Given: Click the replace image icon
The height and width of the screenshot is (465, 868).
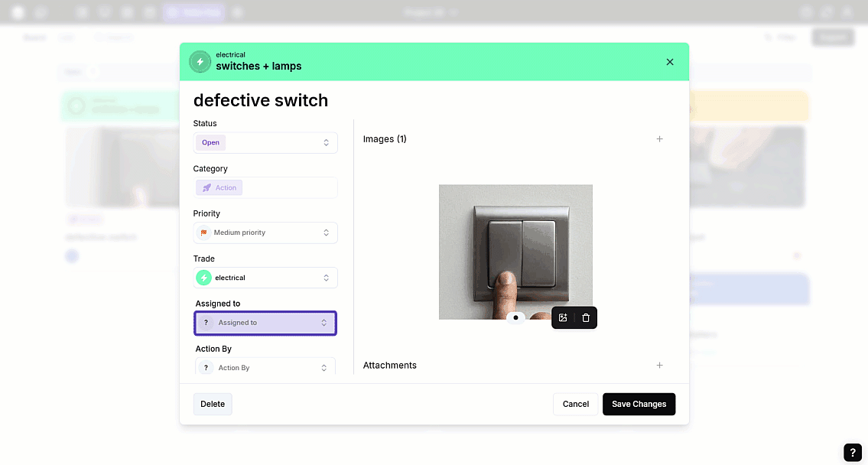Looking at the screenshot, I should 563,317.
